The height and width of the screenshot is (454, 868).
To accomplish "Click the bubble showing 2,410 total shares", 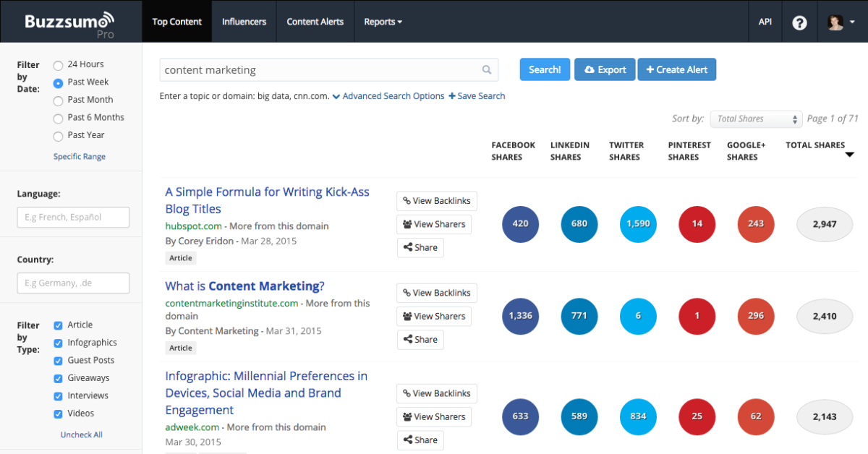I will 825,316.
